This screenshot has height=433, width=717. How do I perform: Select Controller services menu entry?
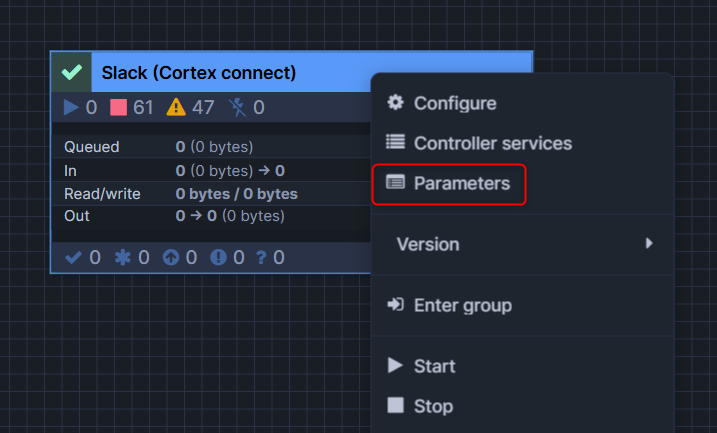coord(492,143)
